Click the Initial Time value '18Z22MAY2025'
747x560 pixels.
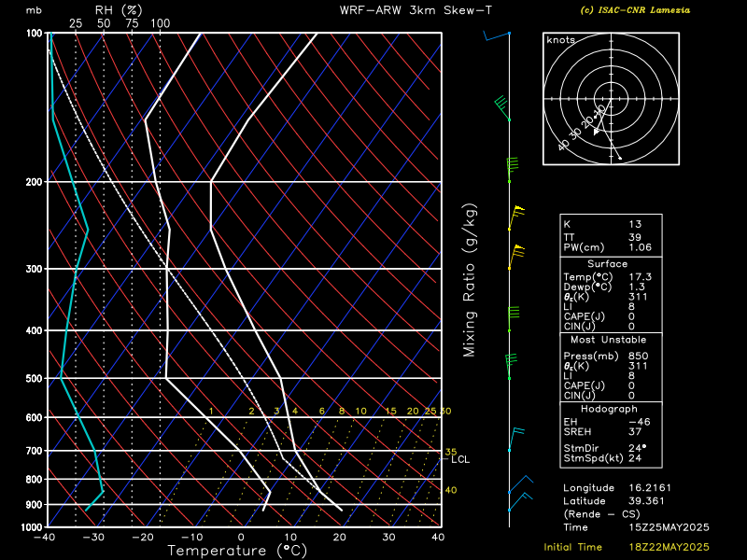pyautogui.click(x=669, y=547)
